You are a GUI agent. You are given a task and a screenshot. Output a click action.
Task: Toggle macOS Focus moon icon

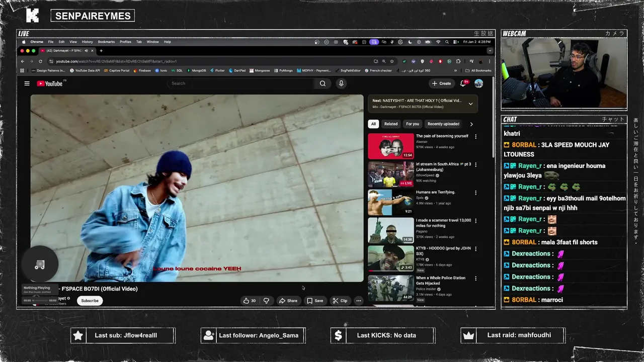(x=410, y=42)
